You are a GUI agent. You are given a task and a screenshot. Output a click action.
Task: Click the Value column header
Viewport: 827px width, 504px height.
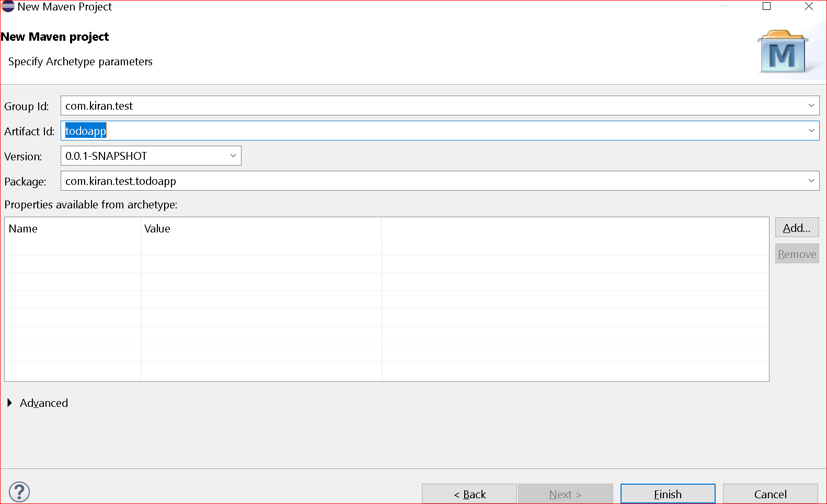261,229
